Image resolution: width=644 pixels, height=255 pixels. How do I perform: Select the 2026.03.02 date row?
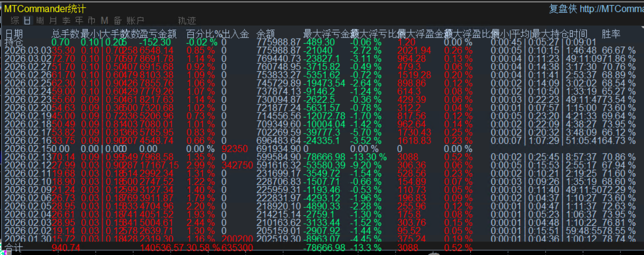[x=28, y=59]
